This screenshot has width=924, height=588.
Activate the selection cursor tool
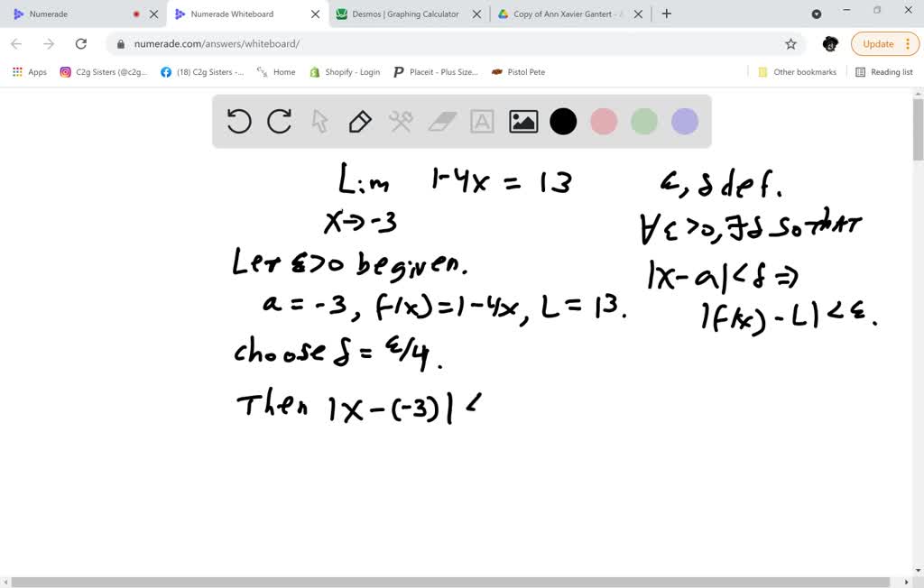tap(319, 121)
